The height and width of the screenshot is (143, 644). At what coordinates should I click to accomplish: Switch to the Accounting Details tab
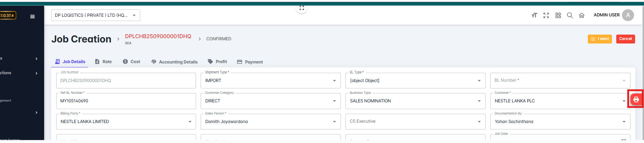click(174, 62)
